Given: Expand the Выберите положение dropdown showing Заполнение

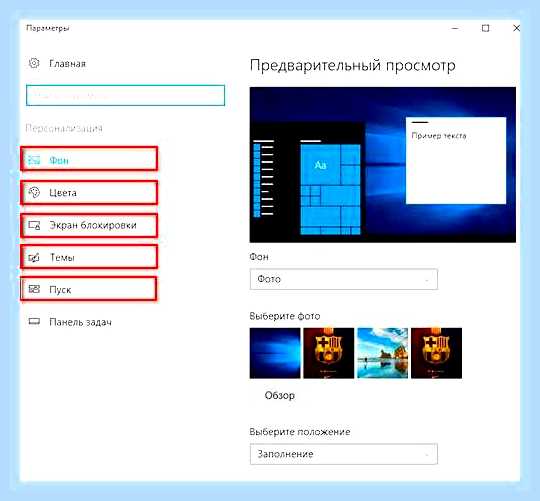Looking at the screenshot, I should coord(344,454).
